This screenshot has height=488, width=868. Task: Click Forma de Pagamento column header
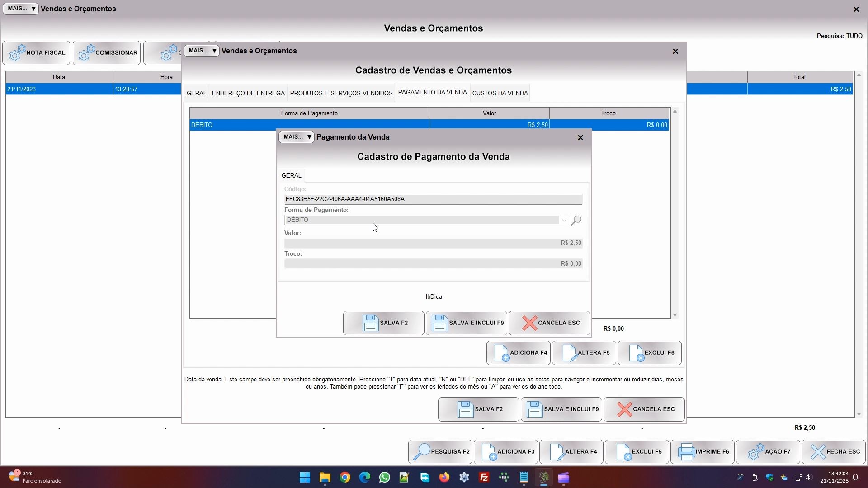pos(309,113)
